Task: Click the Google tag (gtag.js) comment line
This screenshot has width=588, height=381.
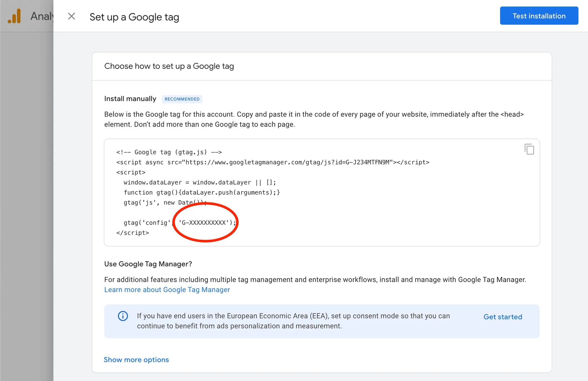Action: point(169,152)
